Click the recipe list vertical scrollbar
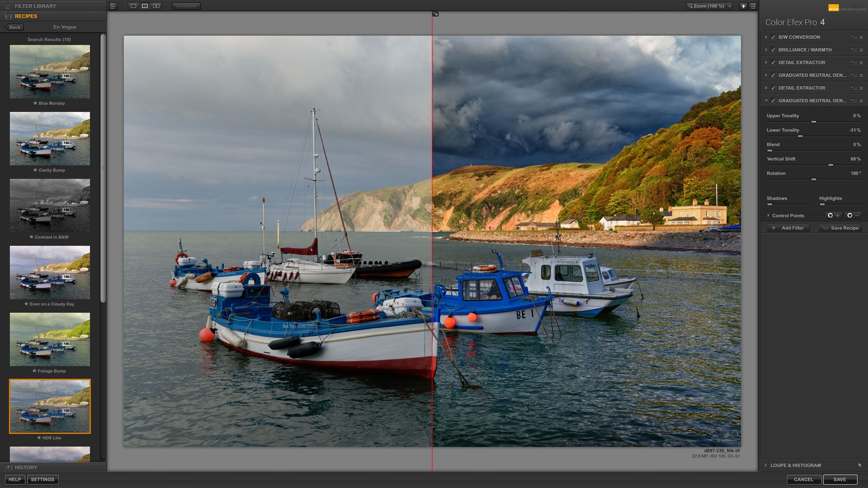Viewport: 868px width, 488px height. coord(103,168)
